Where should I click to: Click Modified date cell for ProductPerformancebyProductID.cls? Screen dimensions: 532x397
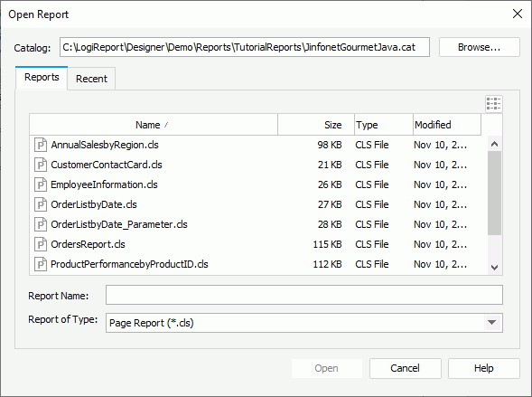pyautogui.click(x=440, y=264)
